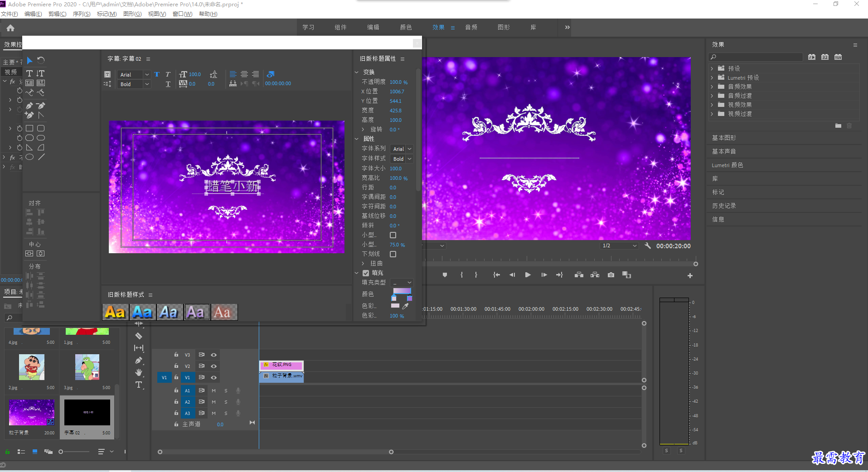Select the Line tool
Screen dimensions: 868x472
coord(41,157)
